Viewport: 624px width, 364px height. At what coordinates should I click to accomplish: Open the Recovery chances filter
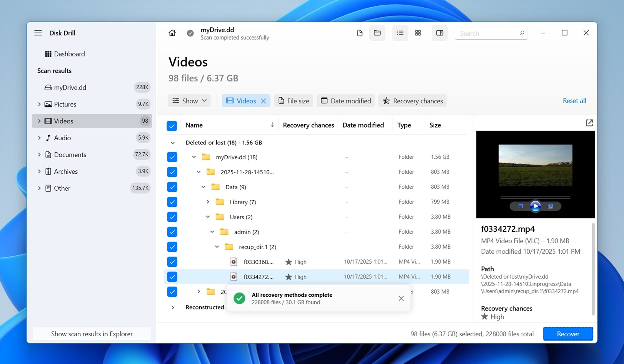[412, 101]
